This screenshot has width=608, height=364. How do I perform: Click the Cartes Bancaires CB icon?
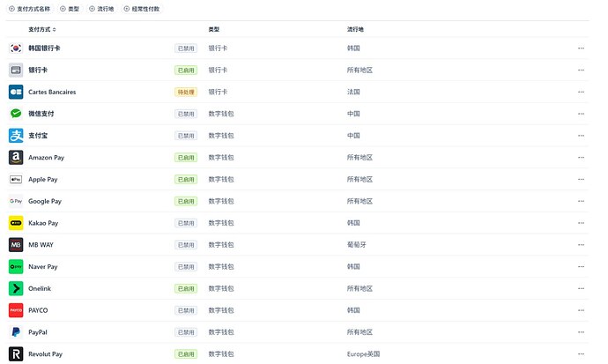16,92
